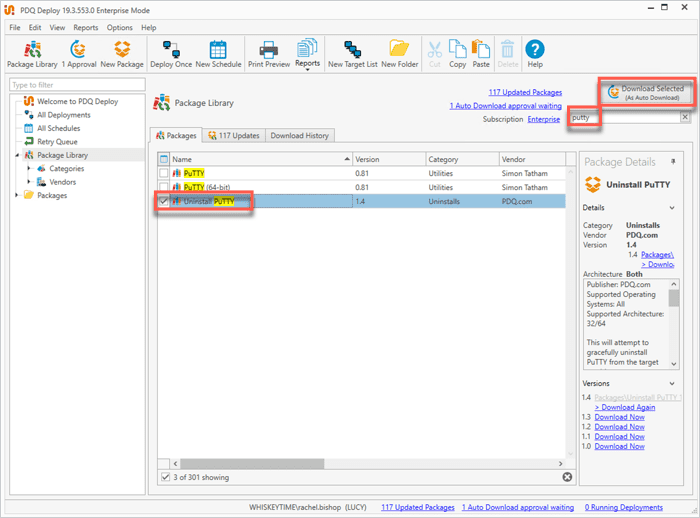700x518 pixels.
Task: Click Download Again for version 1.4
Action: tap(625, 407)
